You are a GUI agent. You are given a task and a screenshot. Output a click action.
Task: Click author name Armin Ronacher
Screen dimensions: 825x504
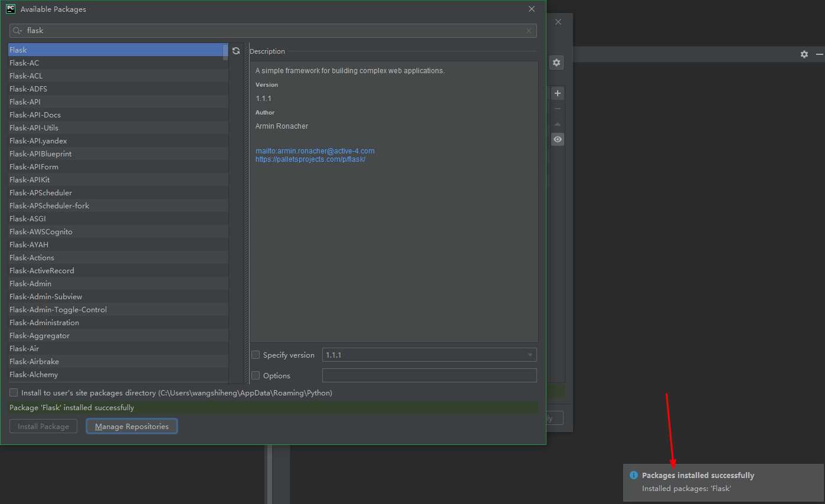[281, 126]
